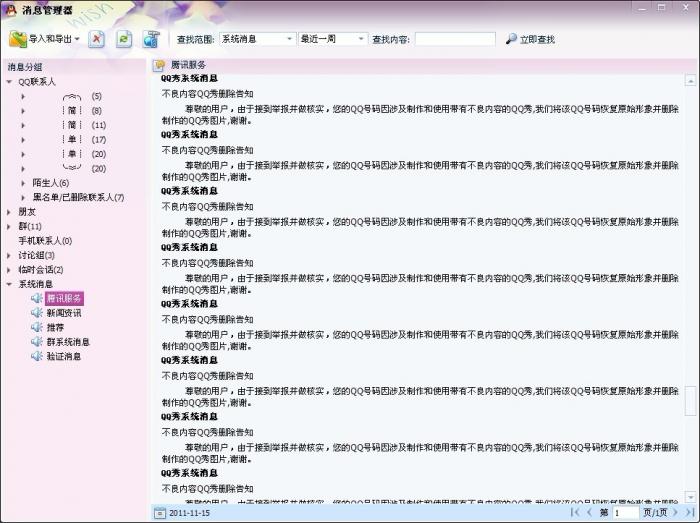The width and height of the screenshot is (700, 523).
Task: Minimize the 消息管理器 window
Action: pyautogui.click(x=642, y=8)
